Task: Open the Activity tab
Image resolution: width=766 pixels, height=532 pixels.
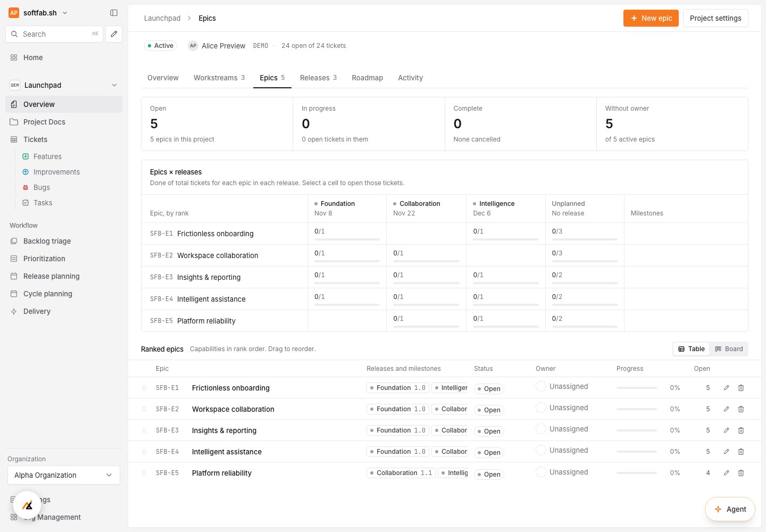Action: pyautogui.click(x=411, y=78)
